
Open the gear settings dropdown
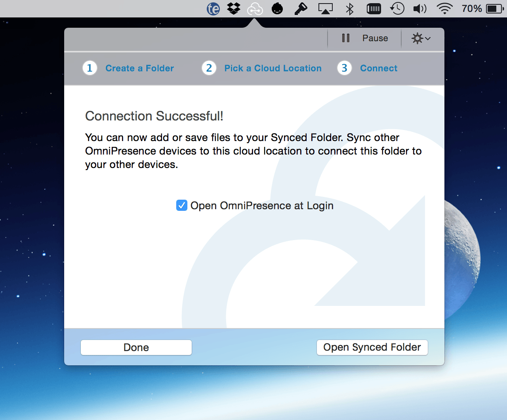tap(421, 38)
